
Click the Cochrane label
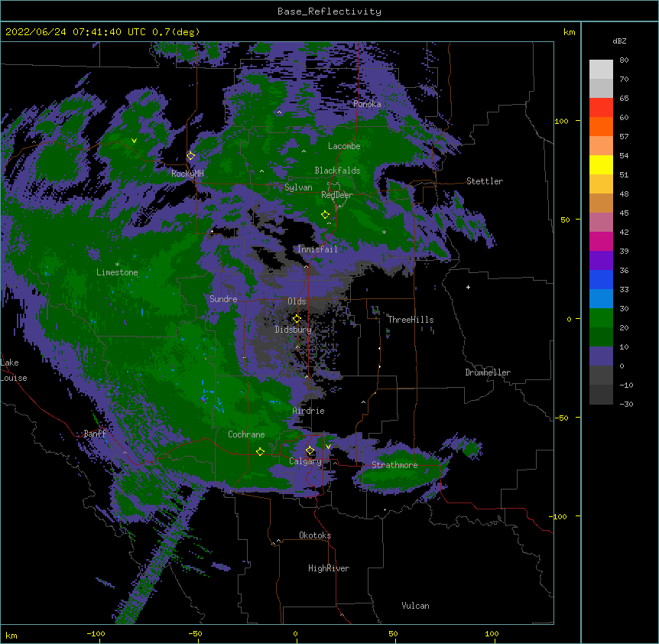246,434
